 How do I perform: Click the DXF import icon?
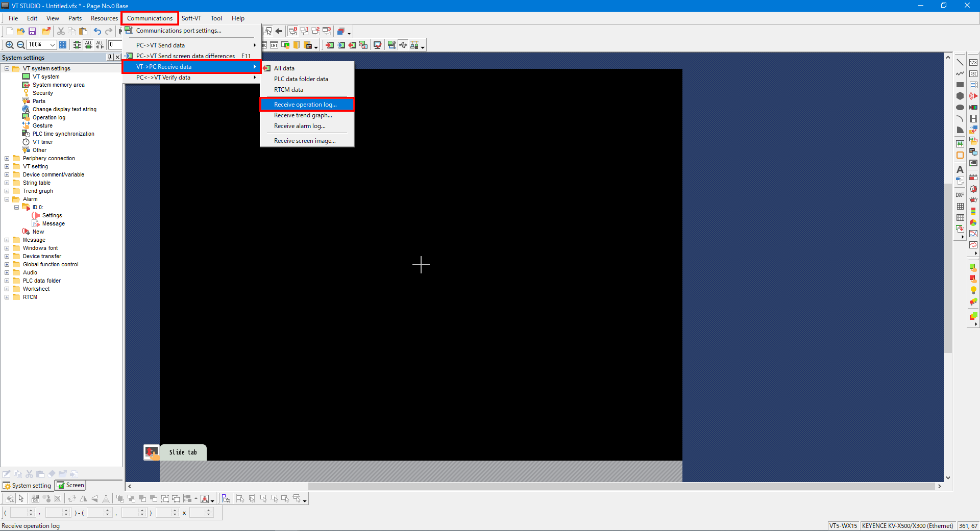pyautogui.click(x=960, y=195)
